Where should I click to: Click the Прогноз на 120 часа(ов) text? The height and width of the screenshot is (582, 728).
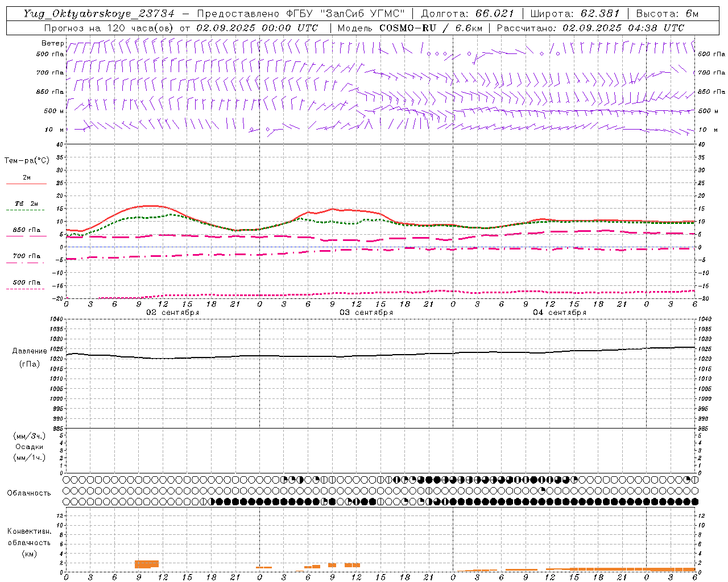[x=109, y=28]
